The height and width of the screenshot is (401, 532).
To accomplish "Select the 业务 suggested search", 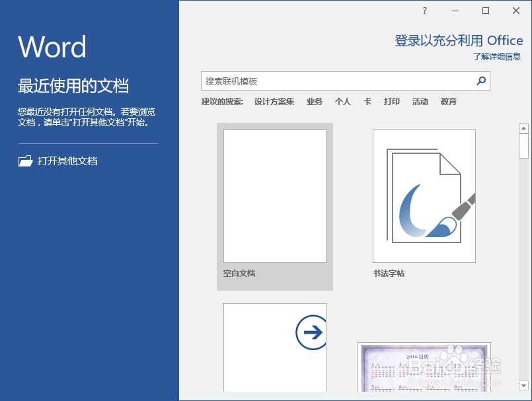I will 314,102.
